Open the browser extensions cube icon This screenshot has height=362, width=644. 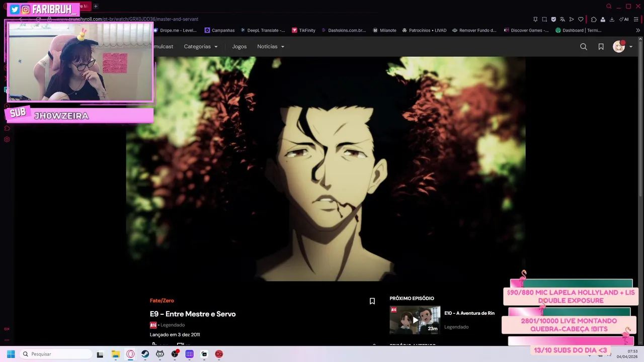pyautogui.click(x=594, y=19)
